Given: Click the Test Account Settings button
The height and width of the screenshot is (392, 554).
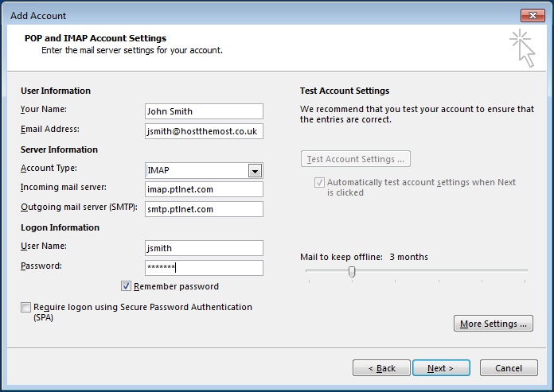Looking at the screenshot, I should [x=356, y=159].
